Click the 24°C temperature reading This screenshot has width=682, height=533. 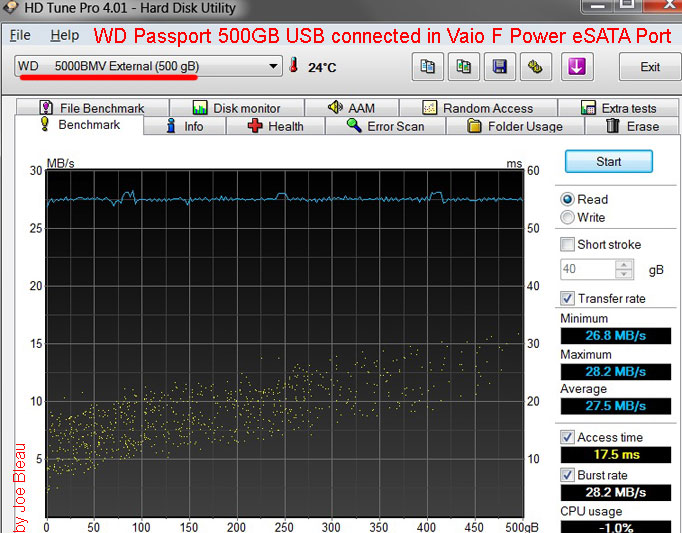[322, 67]
